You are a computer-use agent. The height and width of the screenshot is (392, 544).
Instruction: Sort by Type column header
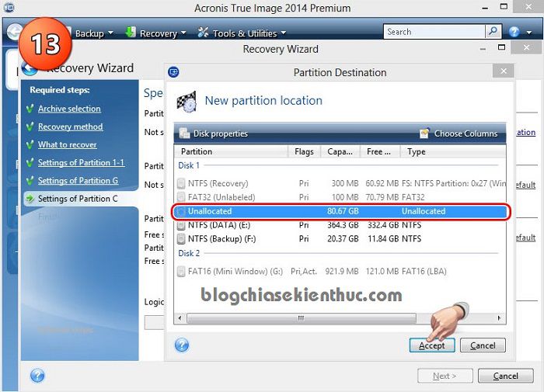click(x=452, y=151)
